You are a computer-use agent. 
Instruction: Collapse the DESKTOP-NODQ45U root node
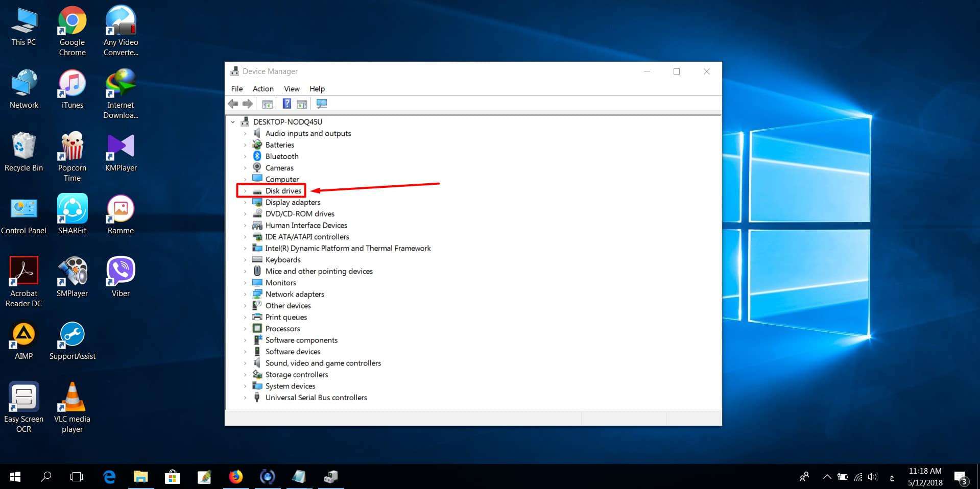point(233,122)
